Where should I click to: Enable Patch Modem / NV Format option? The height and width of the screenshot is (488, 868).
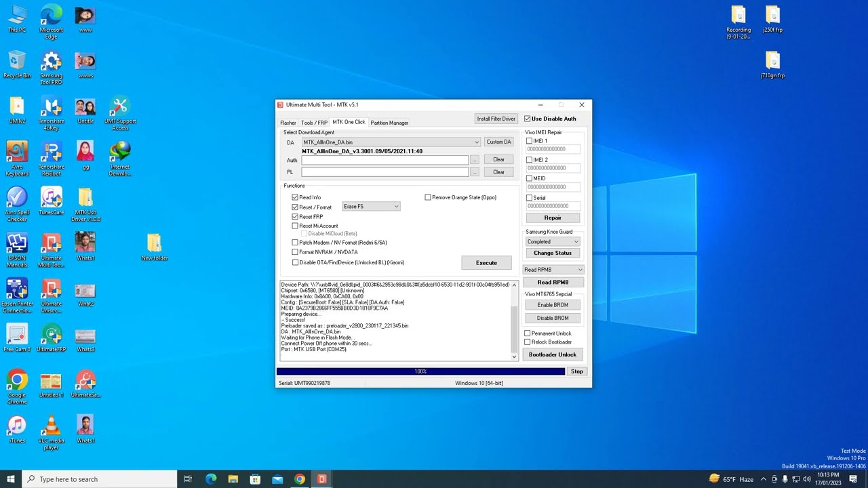[295, 242]
